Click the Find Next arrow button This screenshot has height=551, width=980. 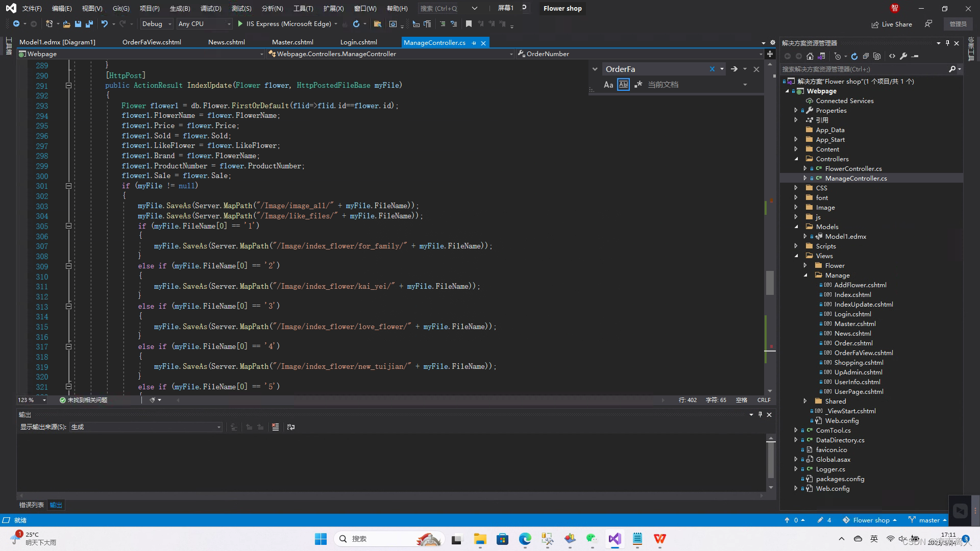pyautogui.click(x=734, y=69)
